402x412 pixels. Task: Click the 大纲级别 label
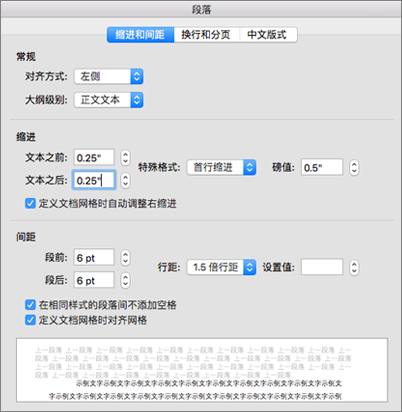pos(46,100)
